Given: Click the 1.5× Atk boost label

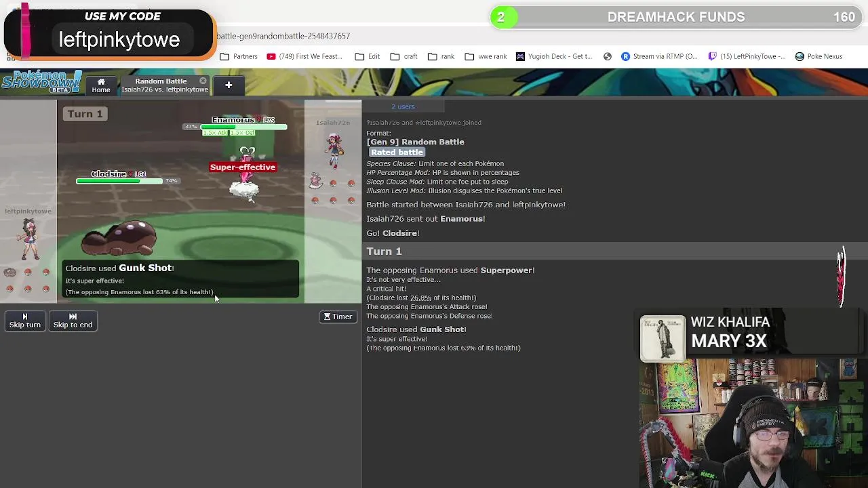Looking at the screenshot, I should click(216, 132).
